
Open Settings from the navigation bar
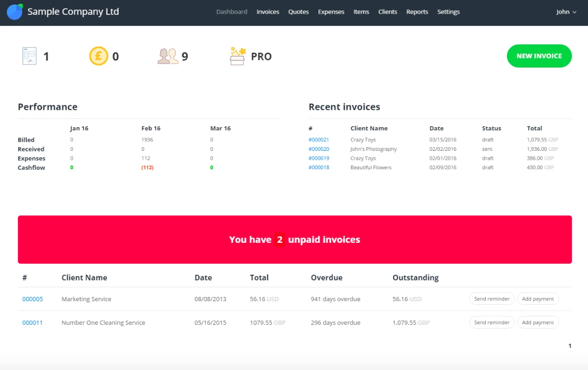pos(448,12)
